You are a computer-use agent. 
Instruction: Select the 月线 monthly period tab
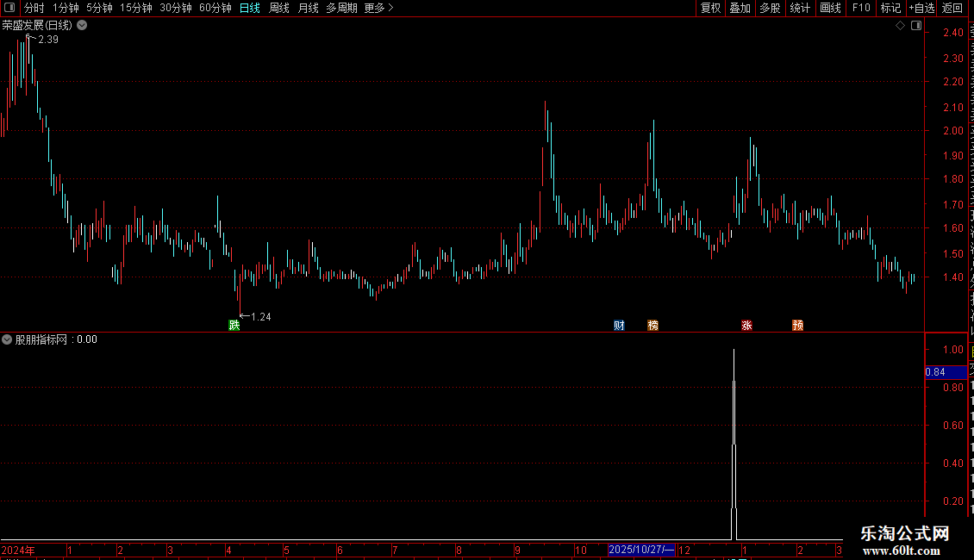click(x=308, y=8)
